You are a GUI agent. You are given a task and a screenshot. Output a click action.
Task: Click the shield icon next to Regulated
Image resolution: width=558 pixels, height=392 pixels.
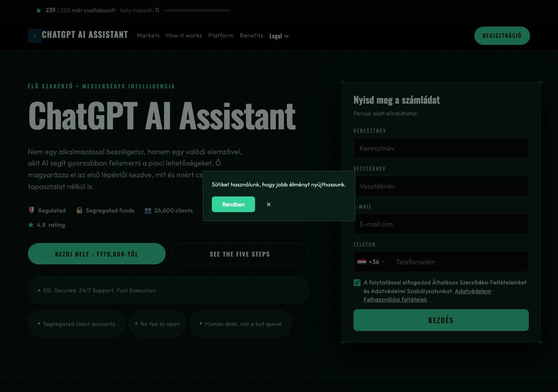(x=31, y=210)
